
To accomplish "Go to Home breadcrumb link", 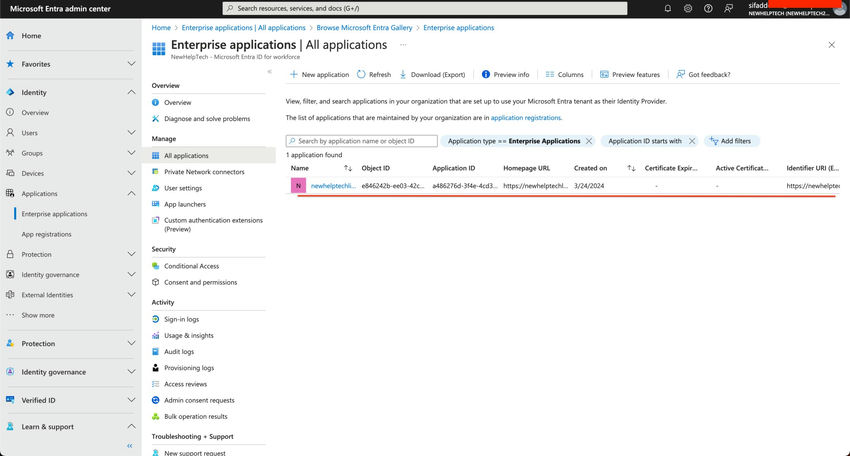I will coord(161,28).
